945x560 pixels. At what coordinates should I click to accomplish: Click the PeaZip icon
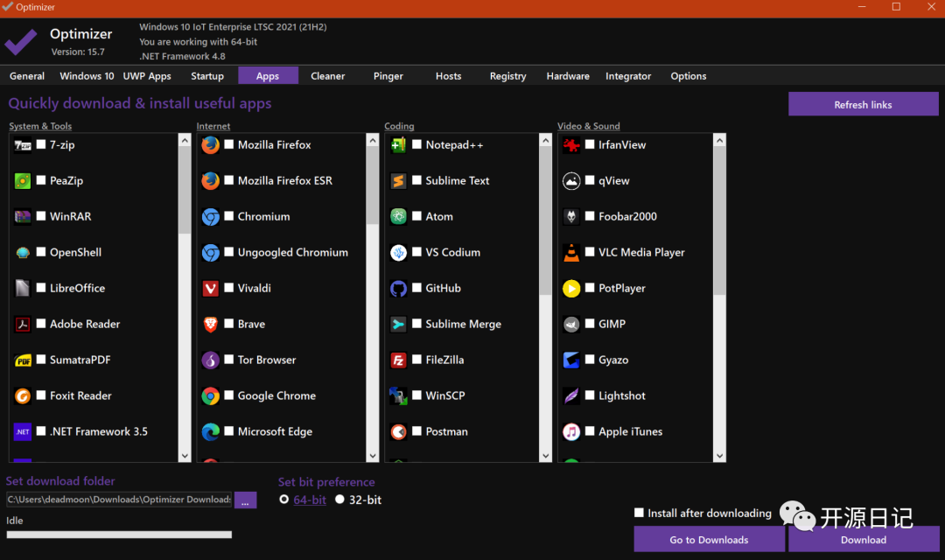pyautogui.click(x=23, y=181)
